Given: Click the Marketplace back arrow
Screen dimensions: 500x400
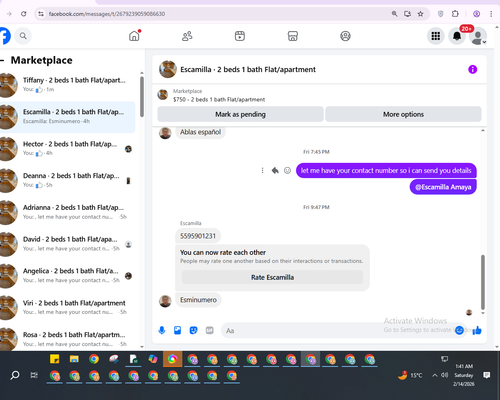Looking at the screenshot, I should point(2,60).
